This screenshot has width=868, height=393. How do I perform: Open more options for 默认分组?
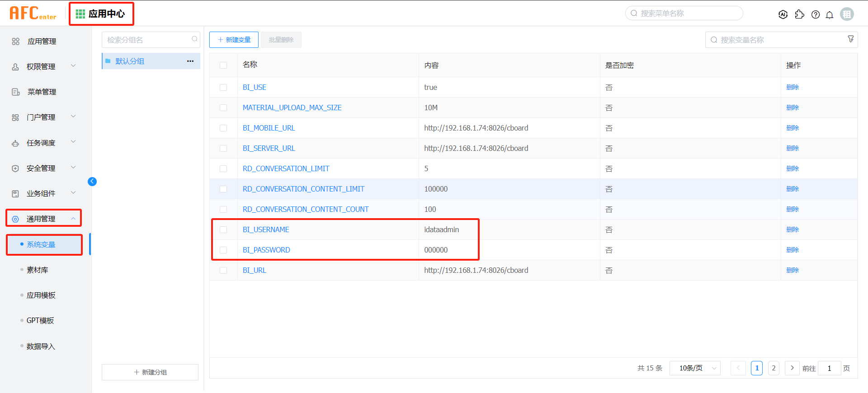point(190,61)
